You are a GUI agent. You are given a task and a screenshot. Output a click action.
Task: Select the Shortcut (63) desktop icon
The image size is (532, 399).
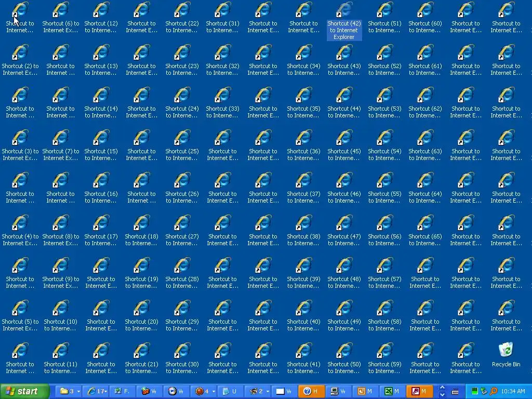[x=425, y=145]
